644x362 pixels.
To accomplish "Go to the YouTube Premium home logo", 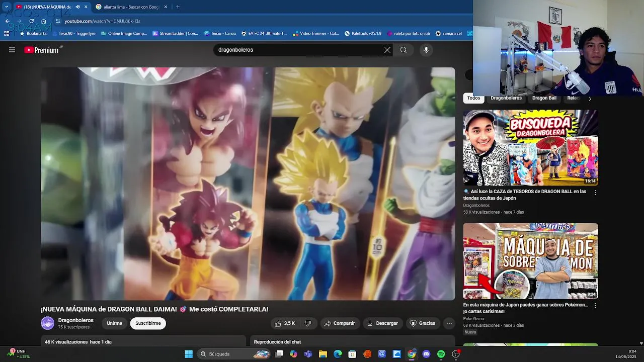I will [41, 50].
